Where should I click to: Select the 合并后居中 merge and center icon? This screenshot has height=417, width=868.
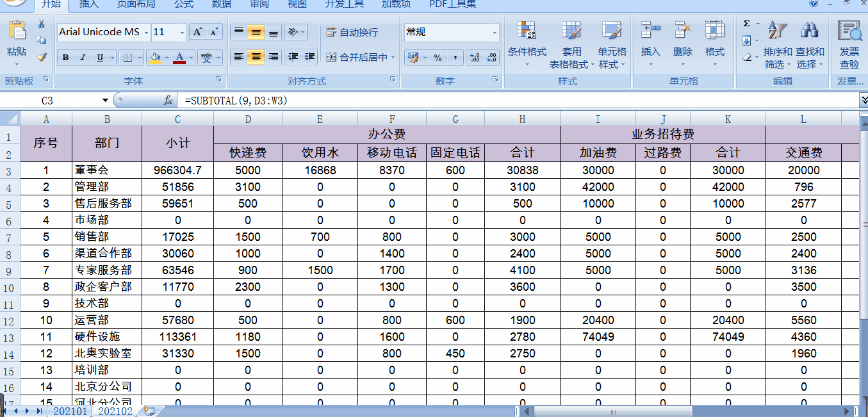coord(359,57)
